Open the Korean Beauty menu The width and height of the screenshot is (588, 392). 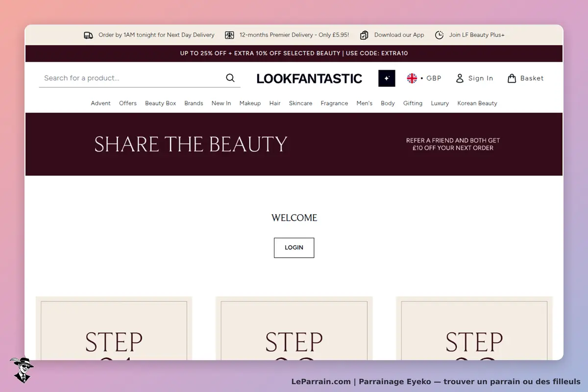[477, 103]
